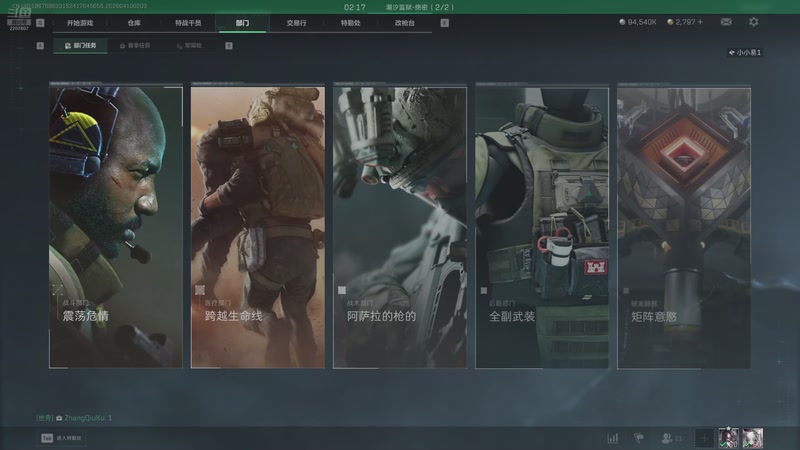Open the 全副武装 department card

[542, 227]
